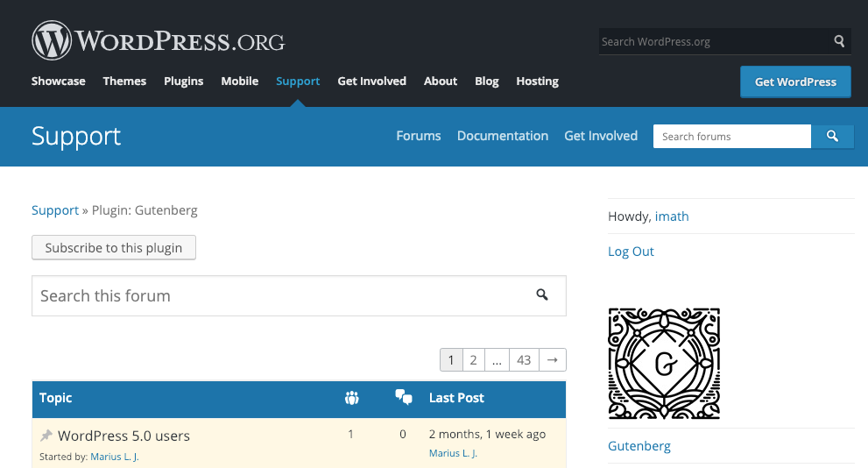Open the Blog menu item

pyautogui.click(x=487, y=81)
